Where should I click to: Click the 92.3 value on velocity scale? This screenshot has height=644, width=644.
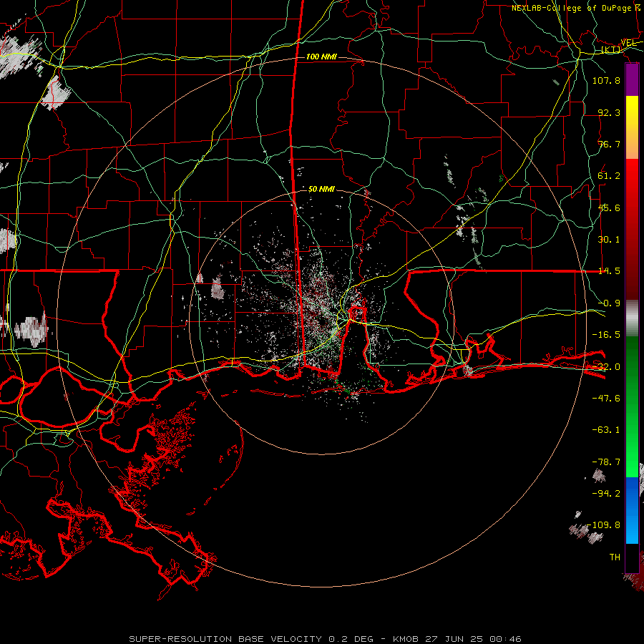click(x=609, y=112)
